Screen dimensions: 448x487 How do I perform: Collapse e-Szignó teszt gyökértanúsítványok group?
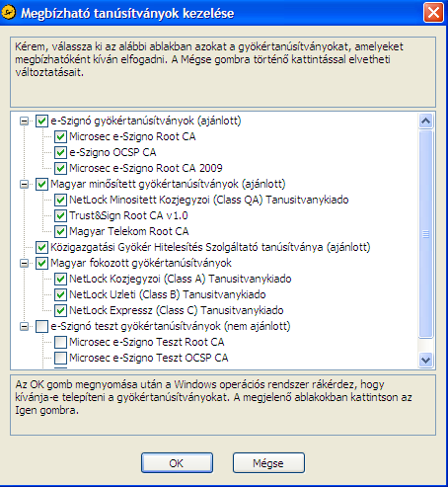click(x=24, y=326)
